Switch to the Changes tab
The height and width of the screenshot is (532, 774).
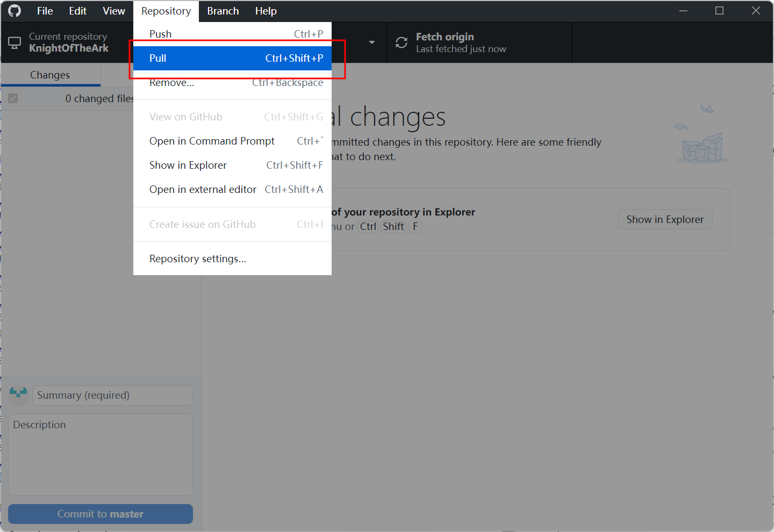click(x=50, y=75)
